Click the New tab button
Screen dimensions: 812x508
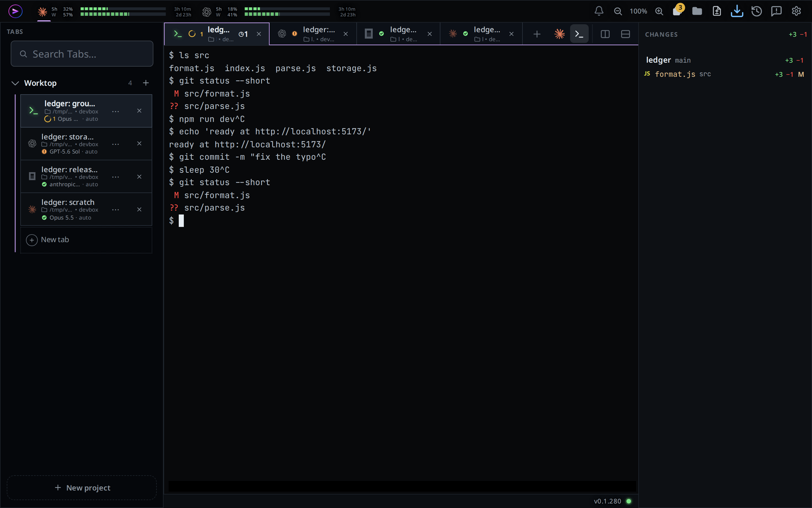[x=86, y=240]
